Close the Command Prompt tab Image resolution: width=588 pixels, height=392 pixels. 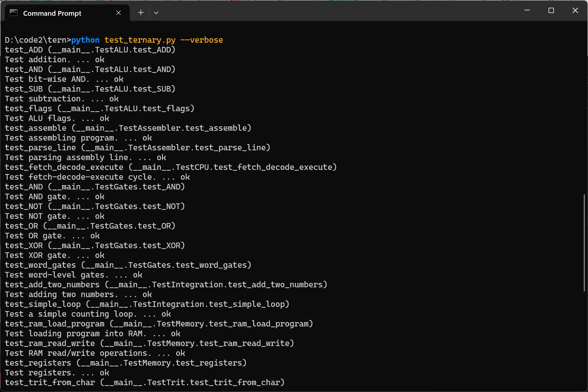click(118, 13)
